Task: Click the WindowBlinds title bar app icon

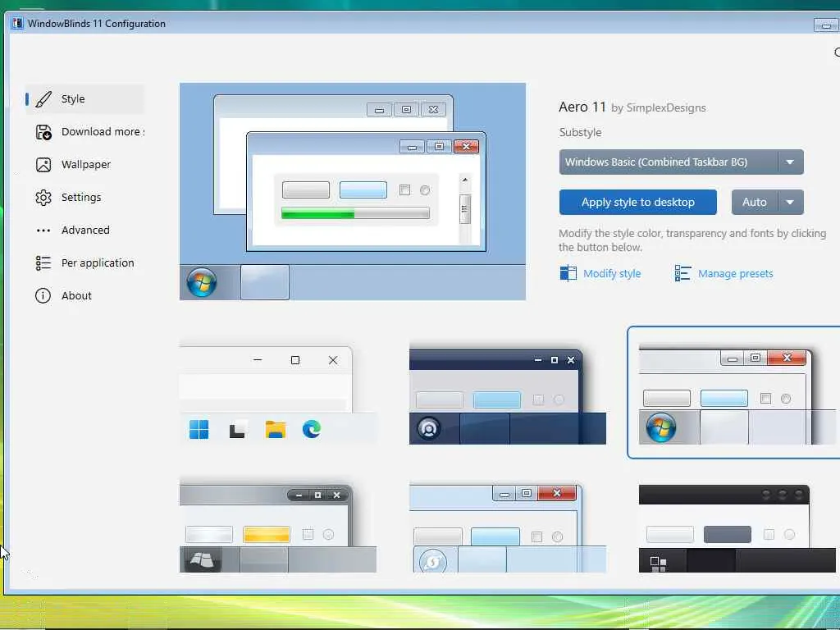Action: (17, 23)
